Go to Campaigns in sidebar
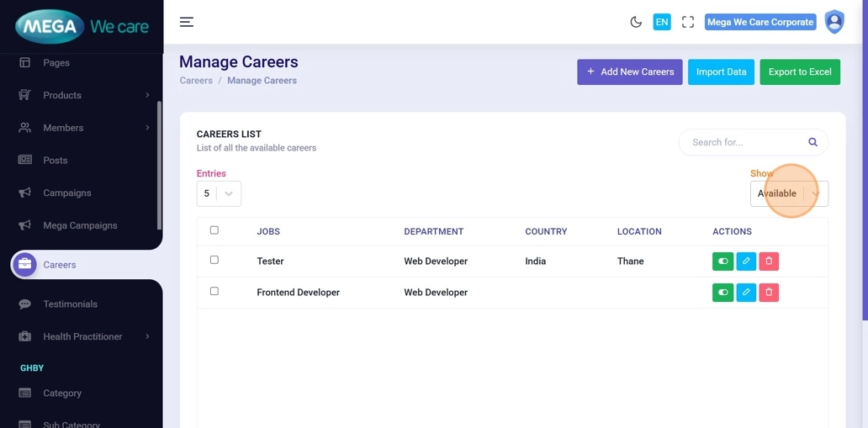 (x=66, y=193)
